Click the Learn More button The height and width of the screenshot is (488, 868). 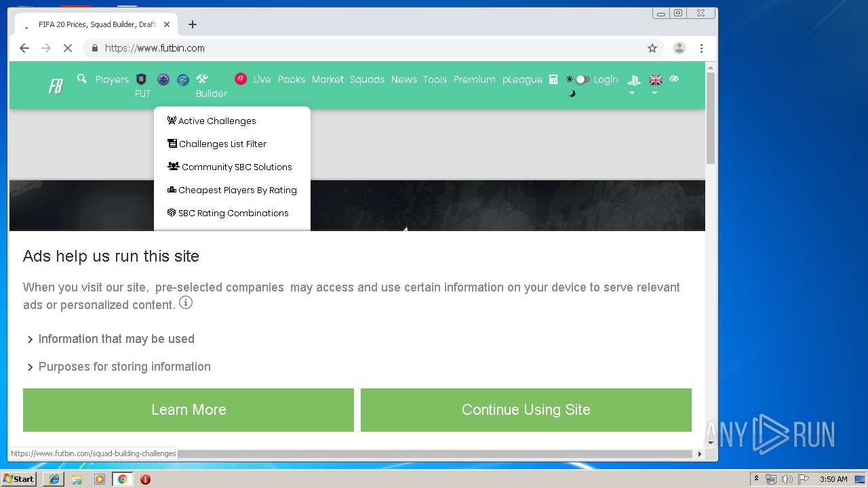click(x=189, y=410)
